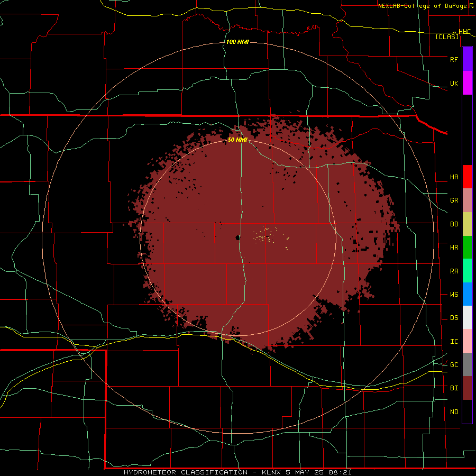The image size is (476, 476).
Task: Click the BI legend label
Action: click(454, 388)
